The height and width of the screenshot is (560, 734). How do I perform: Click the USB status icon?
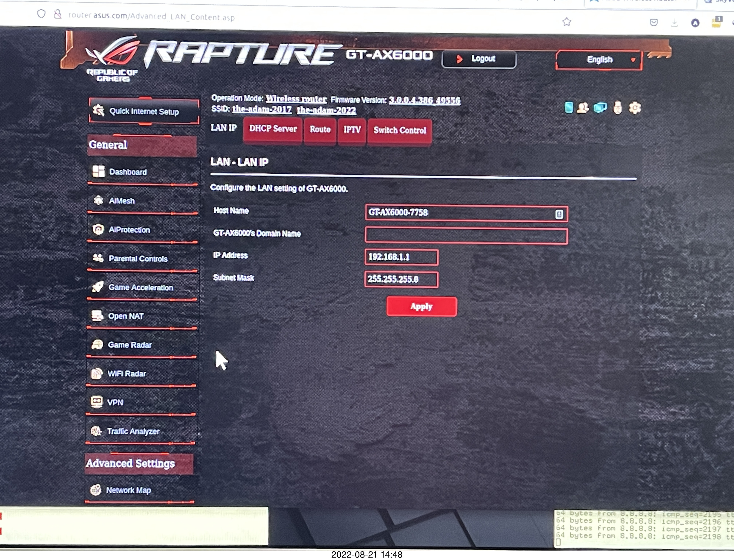coord(618,108)
